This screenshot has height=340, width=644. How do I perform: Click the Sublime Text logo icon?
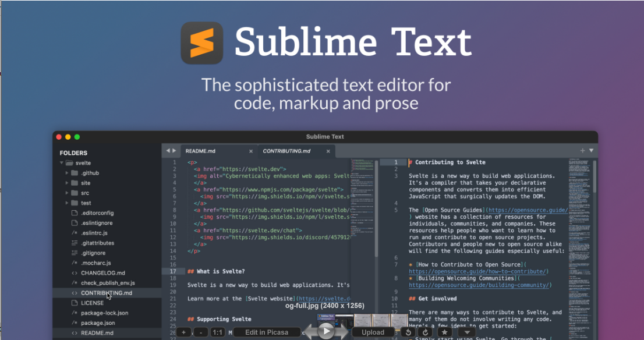click(x=202, y=43)
